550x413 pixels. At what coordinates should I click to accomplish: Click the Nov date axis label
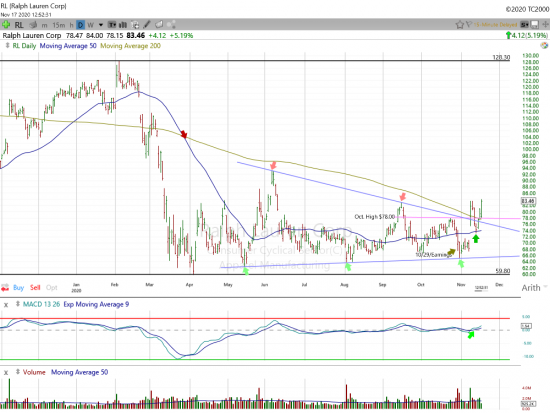tap(461, 285)
